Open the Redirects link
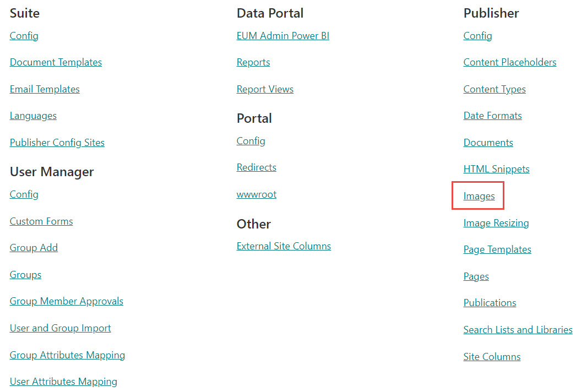The width and height of the screenshot is (576, 392). point(257,167)
